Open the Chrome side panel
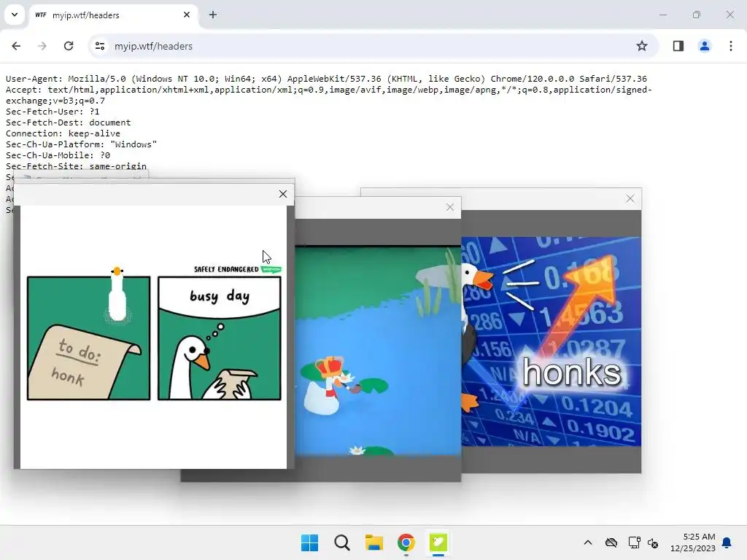 (x=678, y=46)
